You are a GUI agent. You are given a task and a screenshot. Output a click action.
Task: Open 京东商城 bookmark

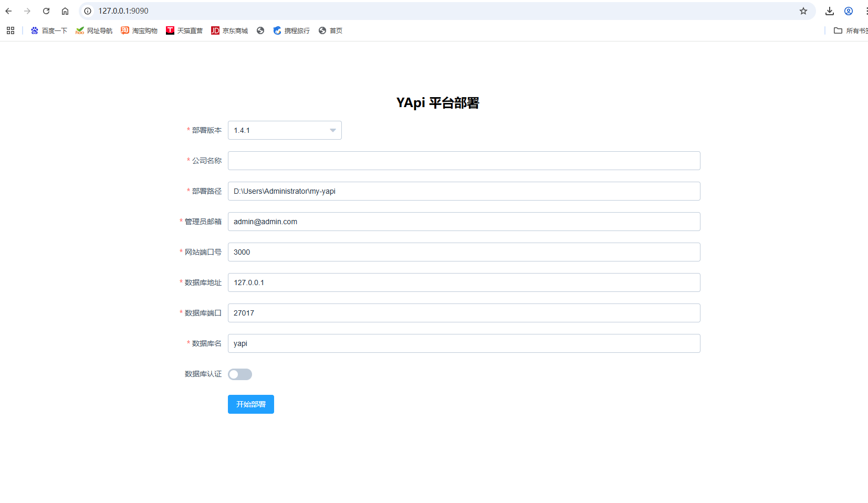tap(229, 30)
